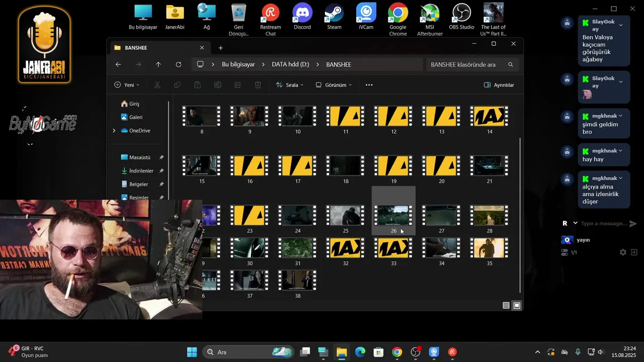Open the Geri Dönüşüm recycle bin
Screen dimensions: 644x362
click(x=238, y=20)
